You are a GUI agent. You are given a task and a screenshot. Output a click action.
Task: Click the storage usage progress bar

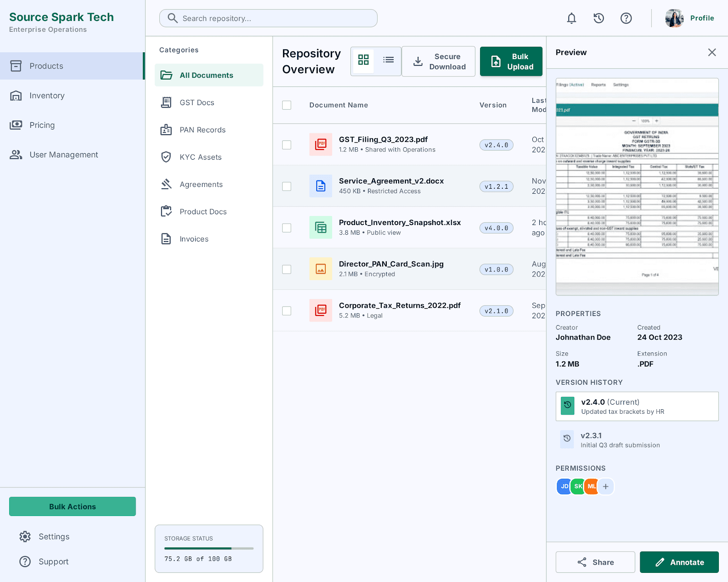(x=209, y=548)
